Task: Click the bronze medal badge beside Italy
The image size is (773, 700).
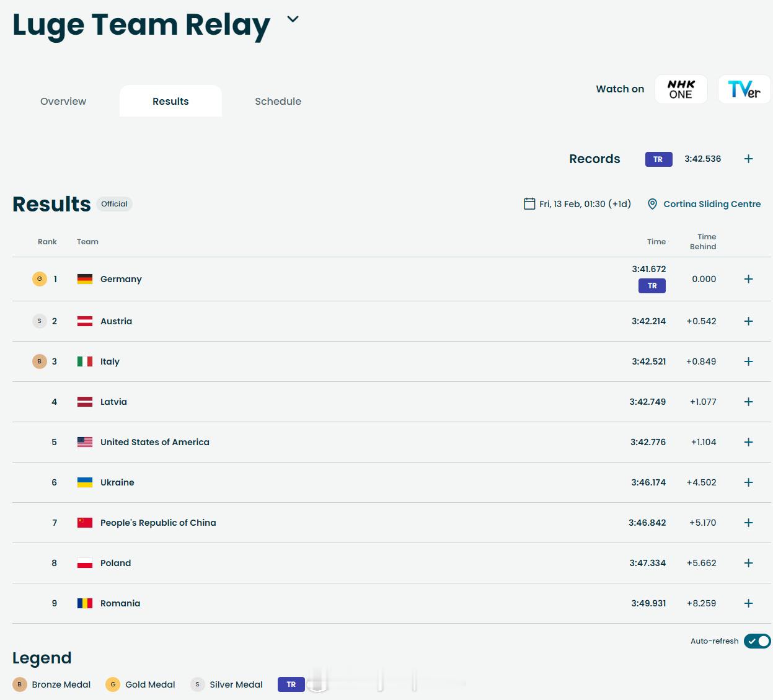Action: [40, 361]
